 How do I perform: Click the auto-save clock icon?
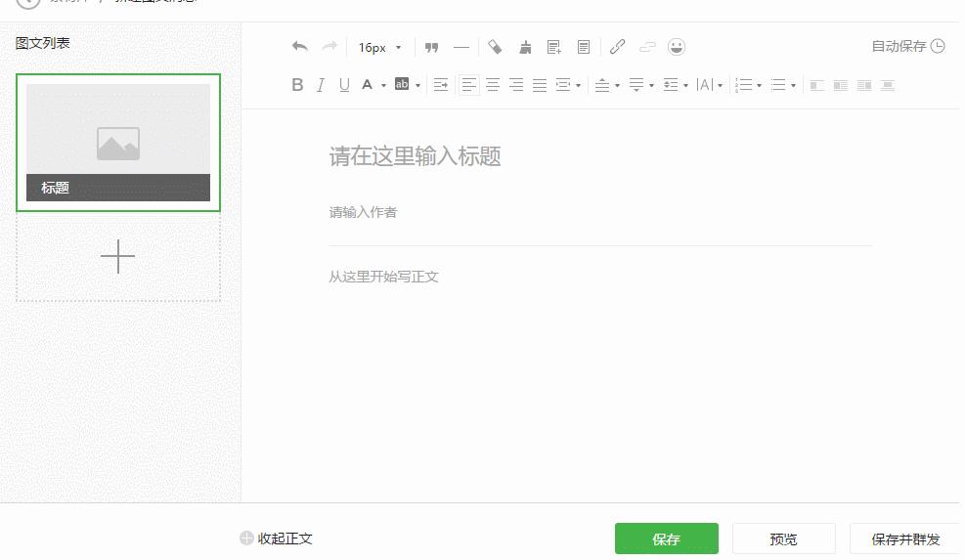pos(938,46)
